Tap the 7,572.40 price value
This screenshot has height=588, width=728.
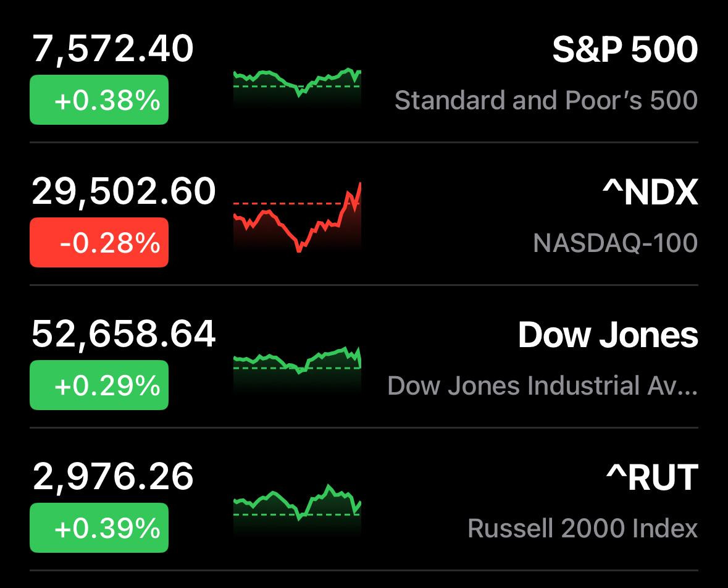(x=113, y=49)
